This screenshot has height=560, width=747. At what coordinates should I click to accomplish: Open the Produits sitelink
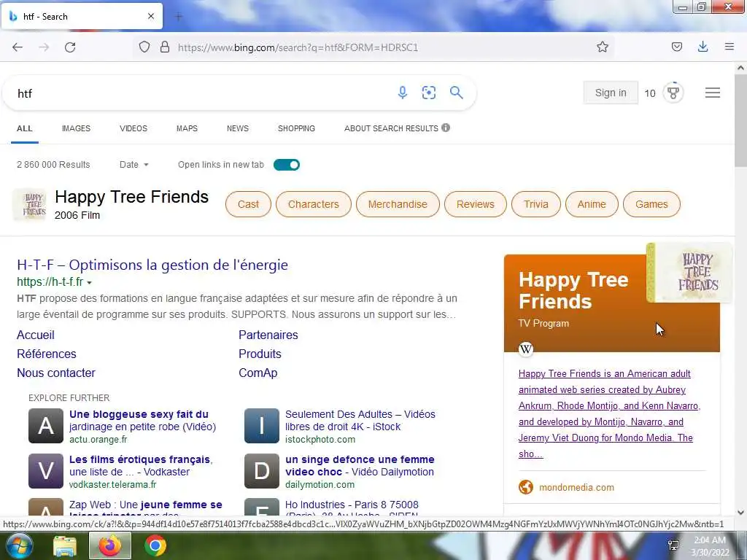[x=260, y=354]
